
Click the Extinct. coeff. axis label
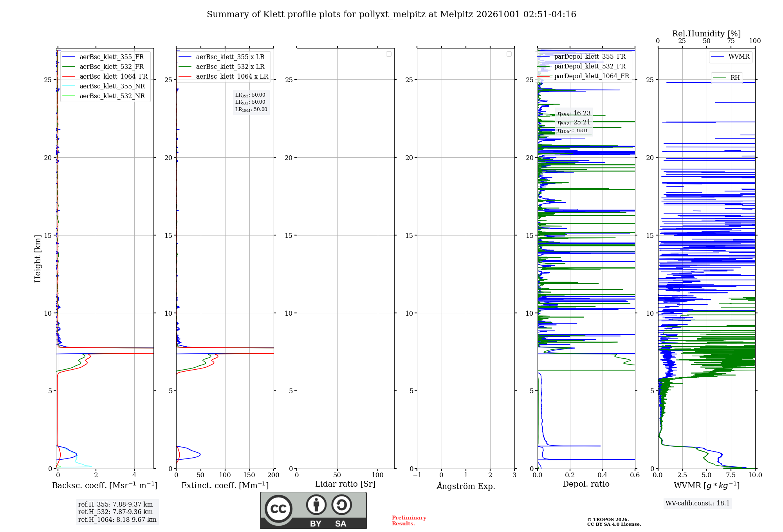coord(225,485)
